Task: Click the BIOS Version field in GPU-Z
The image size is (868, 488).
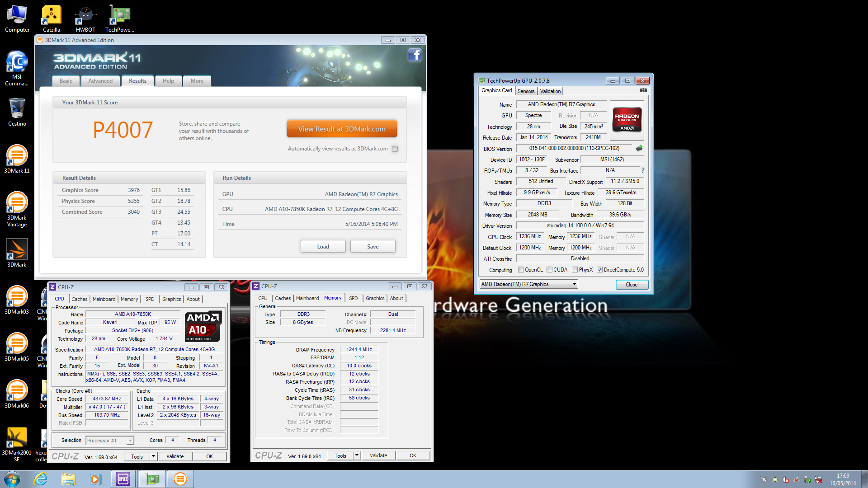Action: pos(575,148)
